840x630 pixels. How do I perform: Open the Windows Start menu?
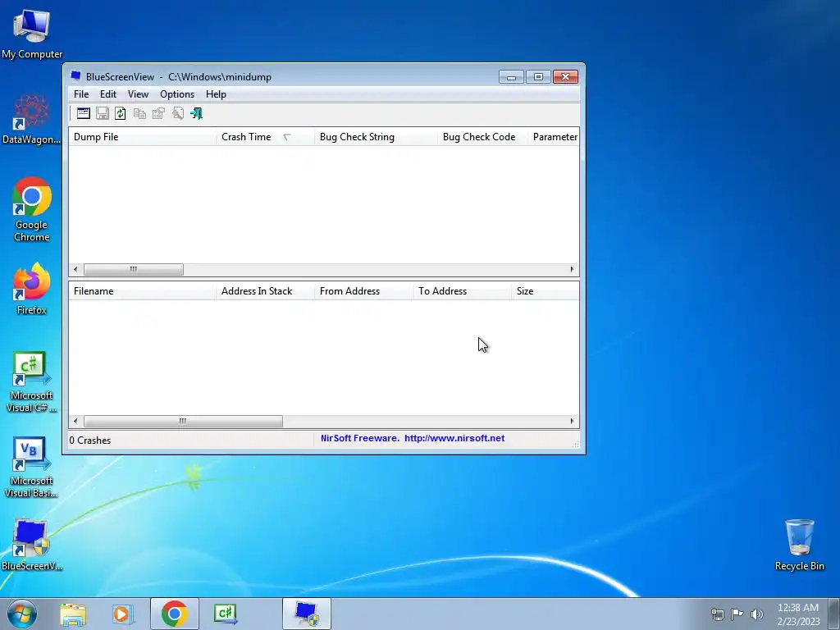coord(22,614)
